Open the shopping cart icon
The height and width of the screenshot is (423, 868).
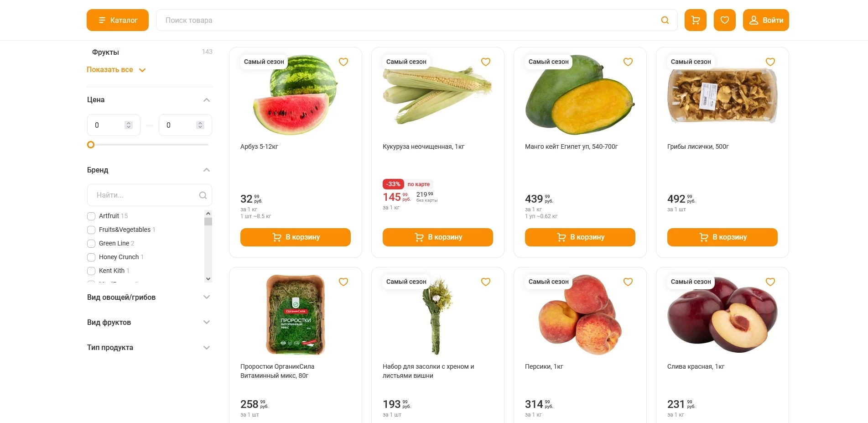pyautogui.click(x=695, y=20)
